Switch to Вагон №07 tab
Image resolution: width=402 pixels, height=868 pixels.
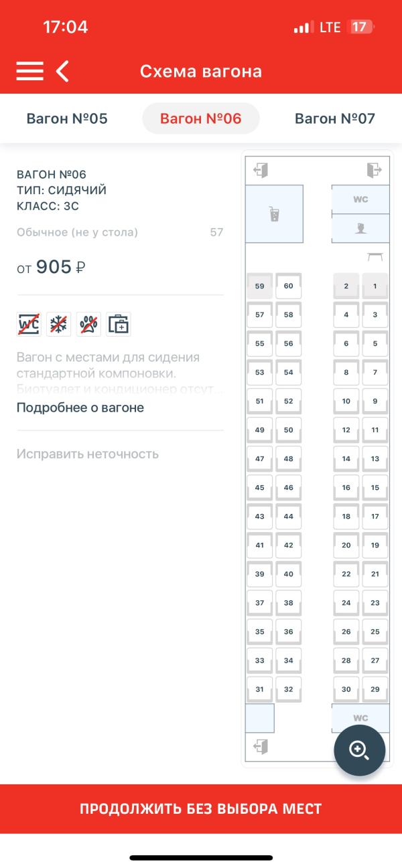coord(335,119)
